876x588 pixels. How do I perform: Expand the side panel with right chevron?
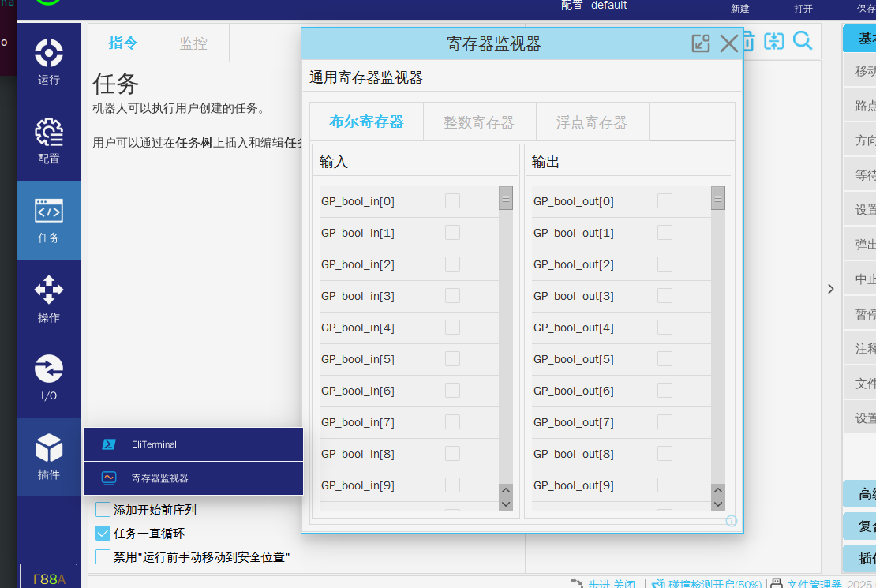pos(830,289)
